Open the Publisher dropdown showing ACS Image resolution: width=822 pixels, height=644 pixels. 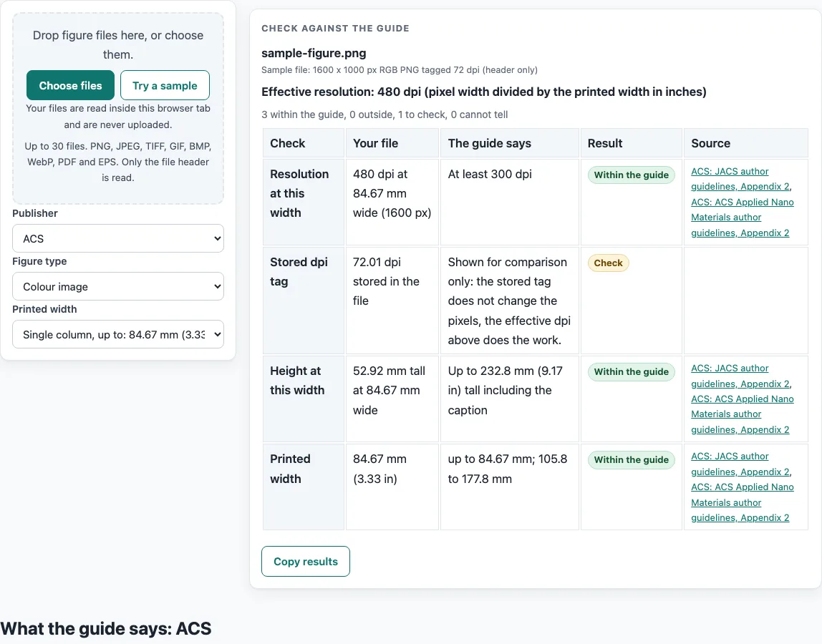point(118,238)
